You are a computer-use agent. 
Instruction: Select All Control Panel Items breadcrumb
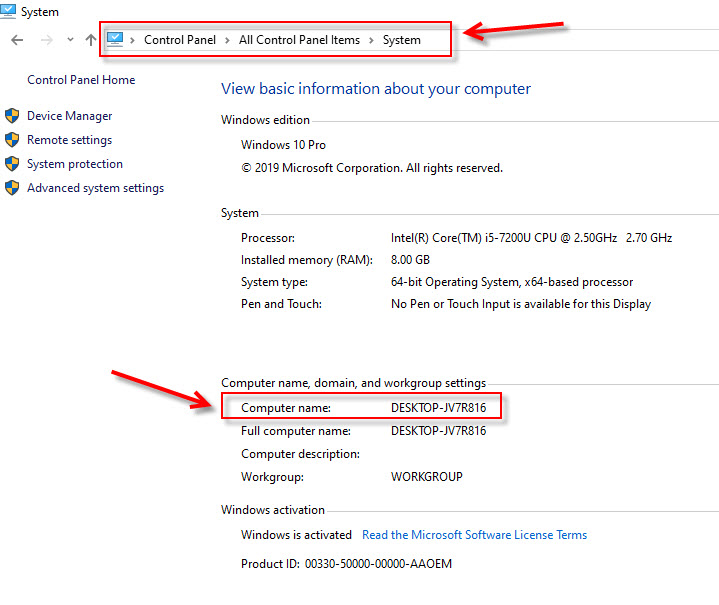point(299,40)
